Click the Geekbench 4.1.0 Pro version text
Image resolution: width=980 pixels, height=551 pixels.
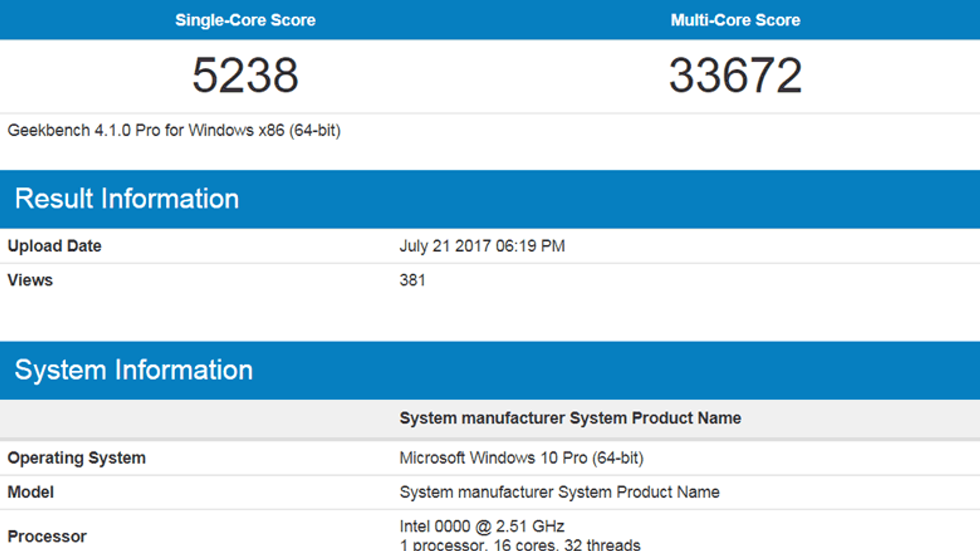[174, 130]
